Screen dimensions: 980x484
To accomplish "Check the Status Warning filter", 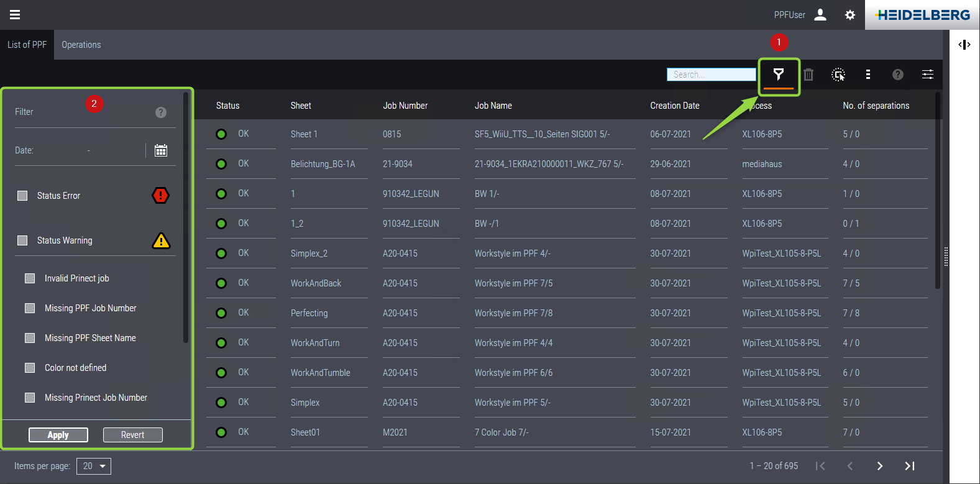I will pyautogui.click(x=23, y=240).
